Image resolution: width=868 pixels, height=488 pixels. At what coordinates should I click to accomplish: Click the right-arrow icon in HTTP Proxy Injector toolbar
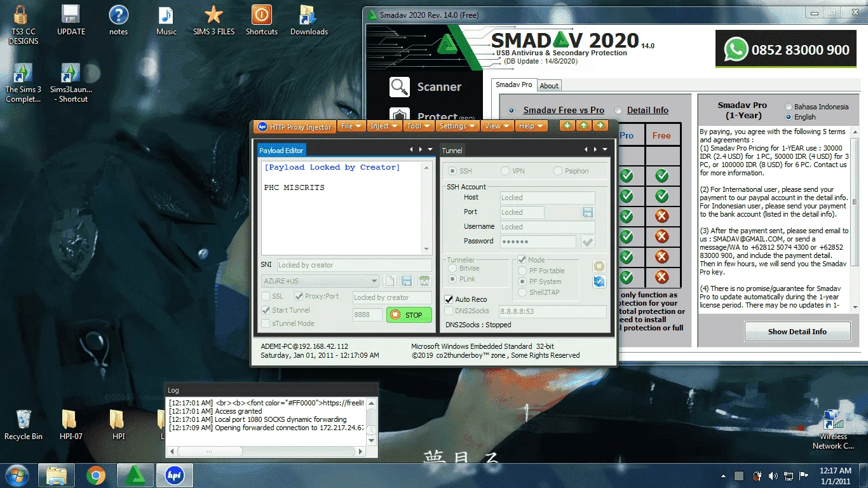coord(600,126)
